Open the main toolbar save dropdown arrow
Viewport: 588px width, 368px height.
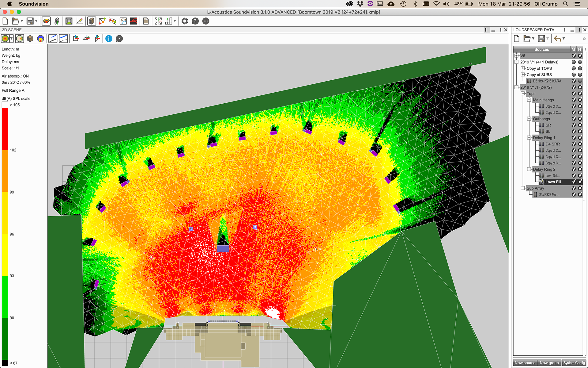coord(36,21)
